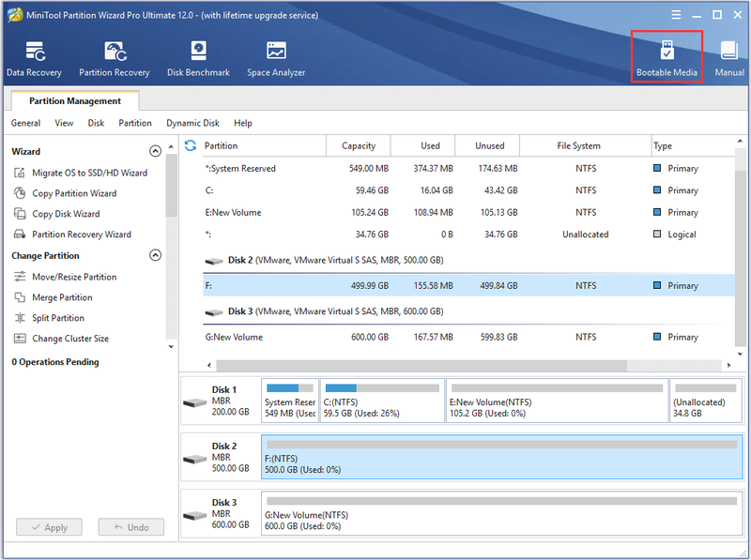
Task: Click the refresh icon beside the Partition column
Action: [191, 145]
